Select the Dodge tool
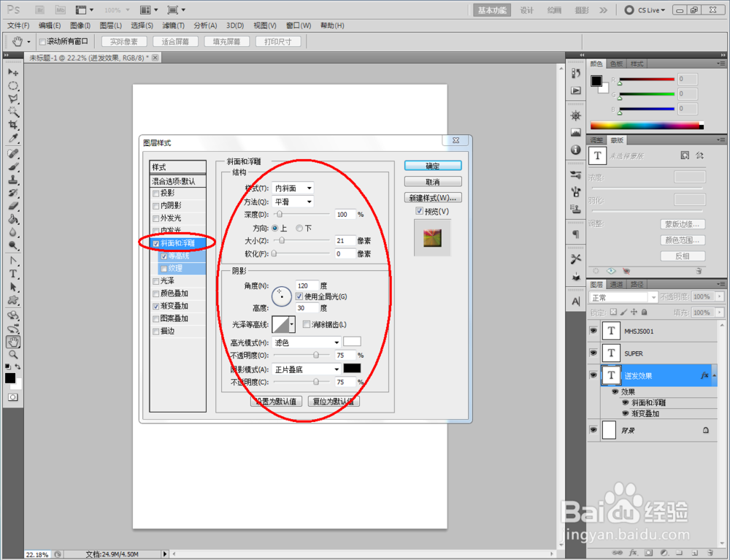 click(13, 245)
